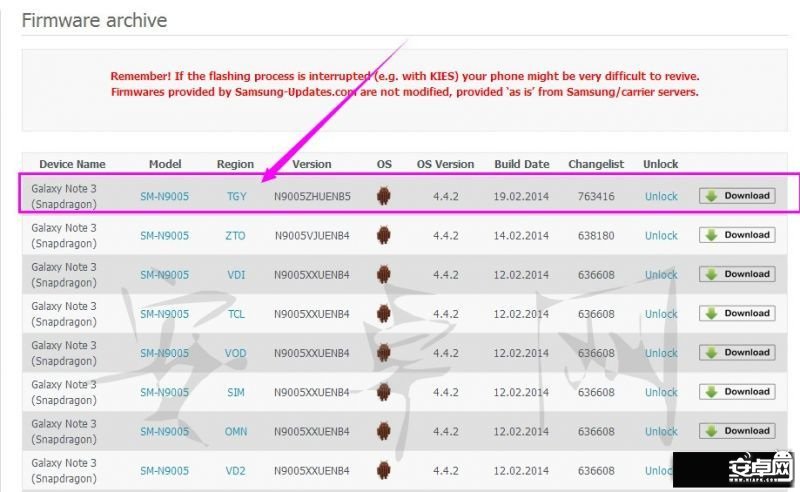Open SM-N9005 model link in TGY row

(x=164, y=196)
